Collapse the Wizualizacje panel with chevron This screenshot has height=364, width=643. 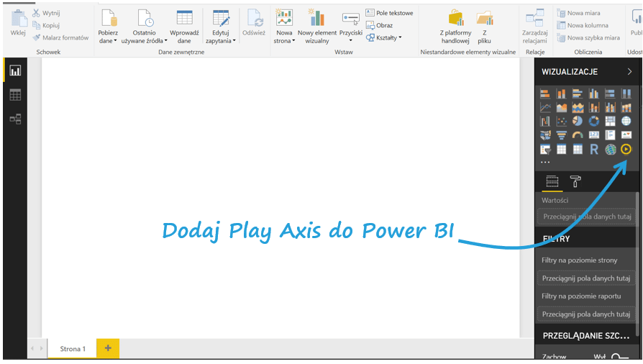pos(629,72)
